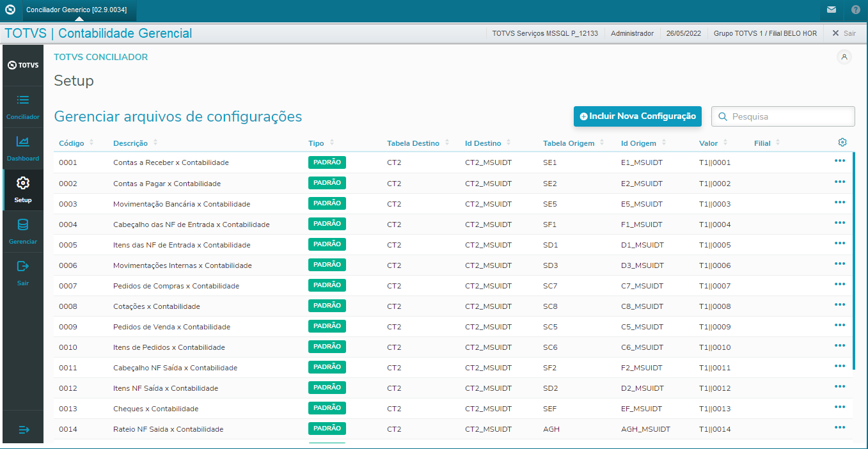This screenshot has height=449, width=868.
Task: Open actions menu for row 0004
Action: [840, 223]
